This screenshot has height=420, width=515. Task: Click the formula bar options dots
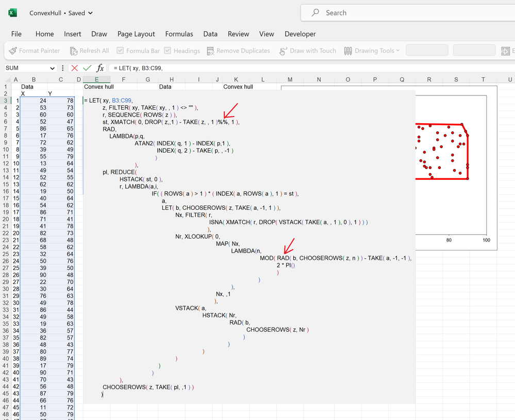[62, 68]
